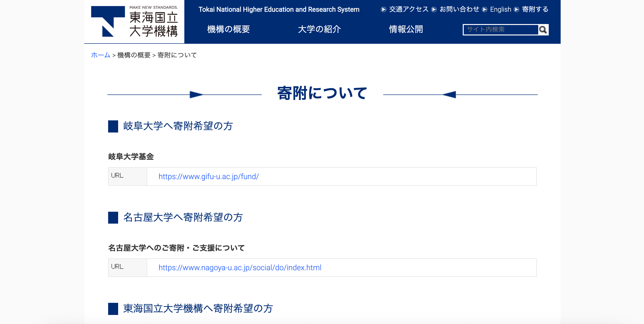Click the 東海国立大学機構へ寄附希望の方 heading

pos(198,309)
